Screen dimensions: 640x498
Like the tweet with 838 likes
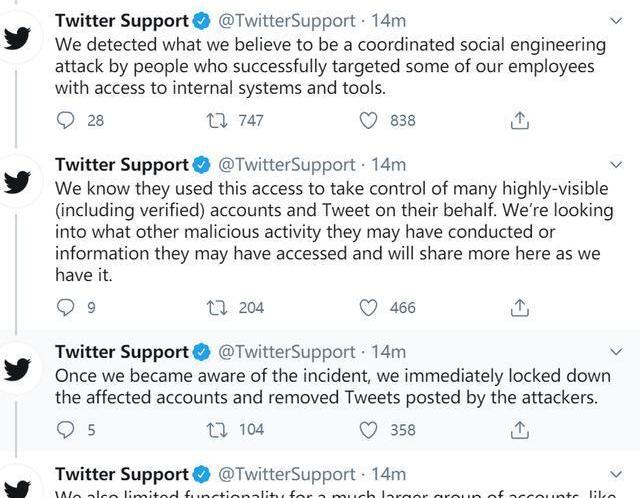click(368, 120)
